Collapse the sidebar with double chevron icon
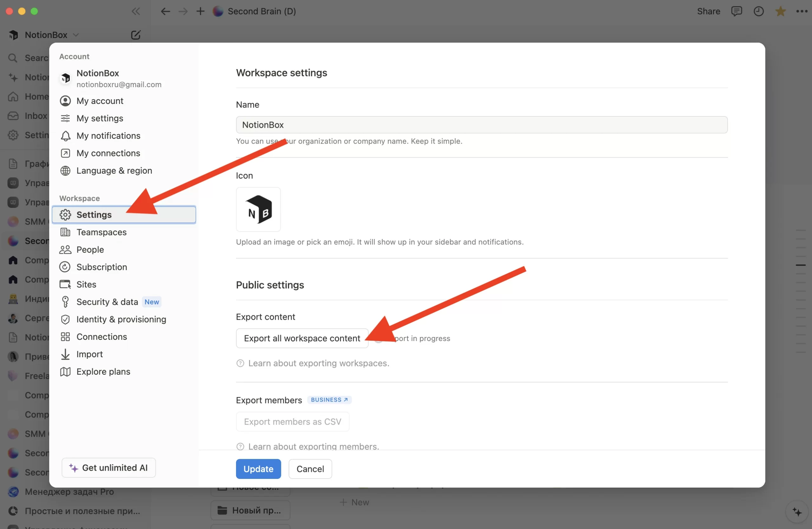 click(135, 11)
